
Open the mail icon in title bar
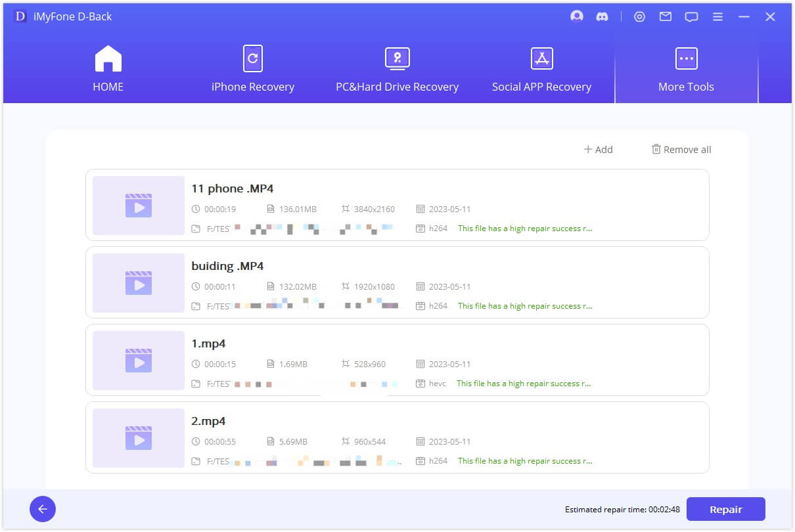(x=666, y=17)
